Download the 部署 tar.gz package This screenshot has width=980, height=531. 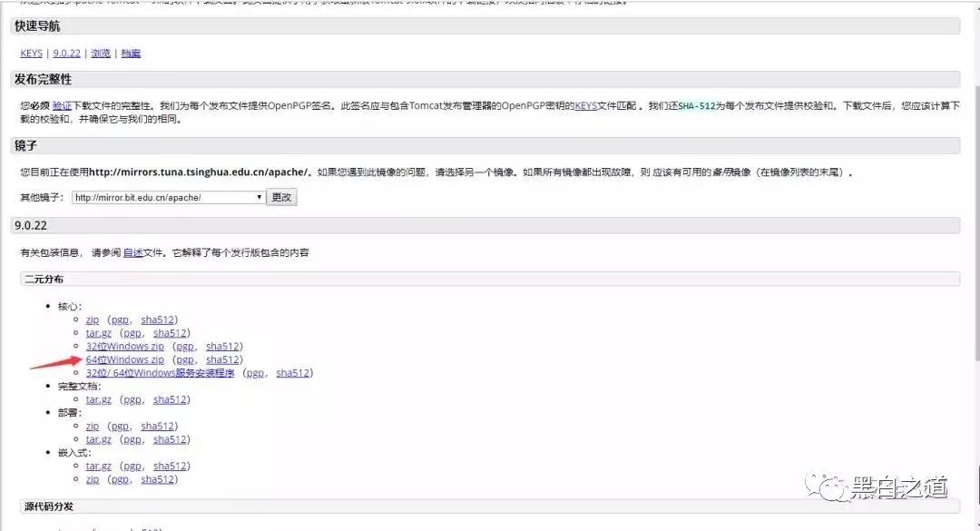99,439
